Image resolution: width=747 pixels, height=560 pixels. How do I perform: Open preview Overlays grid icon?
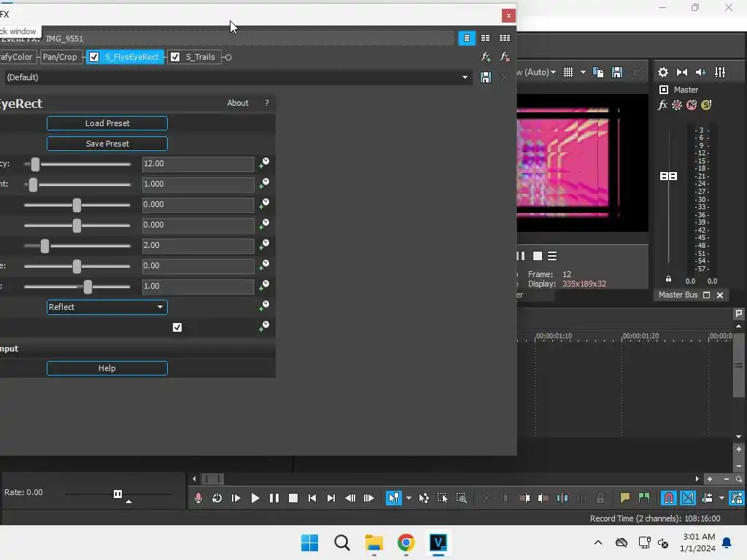pyautogui.click(x=568, y=72)
